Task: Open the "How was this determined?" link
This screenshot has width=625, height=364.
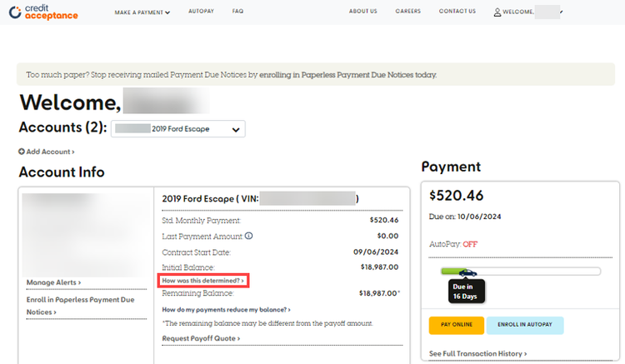Action: 204,281
